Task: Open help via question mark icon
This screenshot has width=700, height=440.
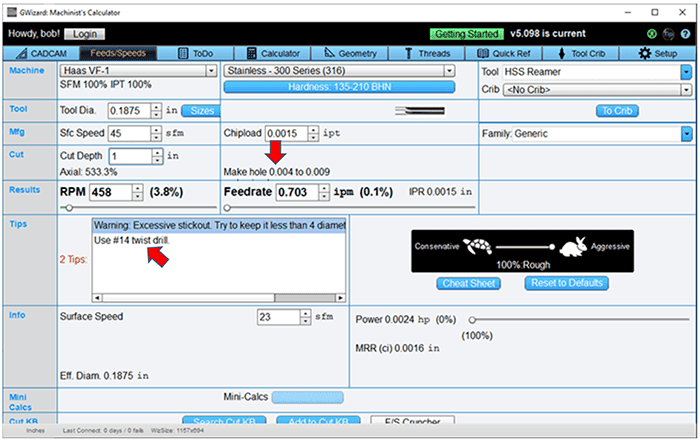Action: click(685, 34)
